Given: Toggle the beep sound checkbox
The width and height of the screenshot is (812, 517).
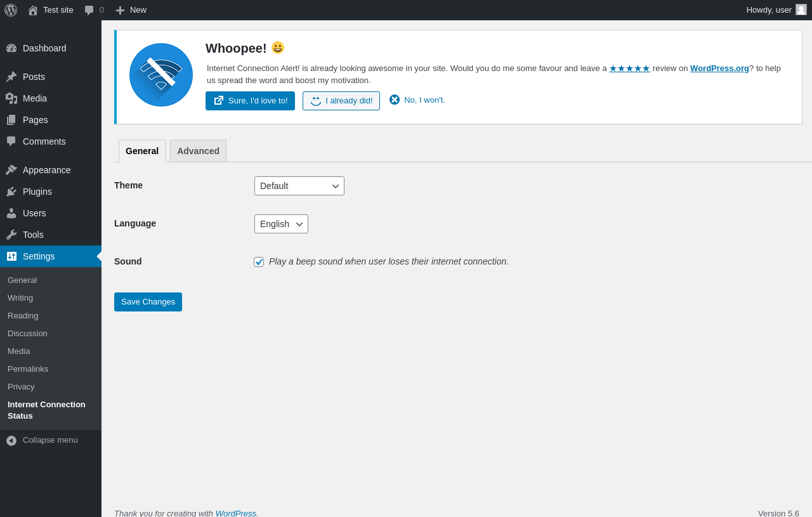Looking at the screenshot, I should (x=259, y=262).
